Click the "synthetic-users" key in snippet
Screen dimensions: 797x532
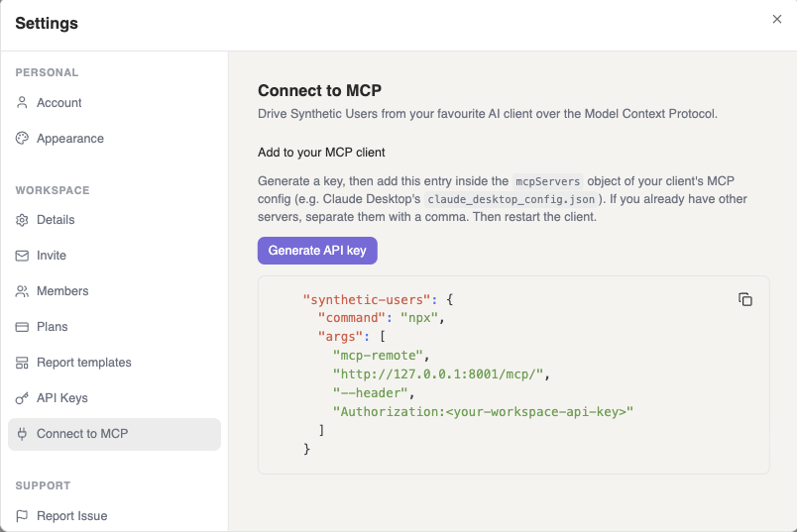point(367,300)
